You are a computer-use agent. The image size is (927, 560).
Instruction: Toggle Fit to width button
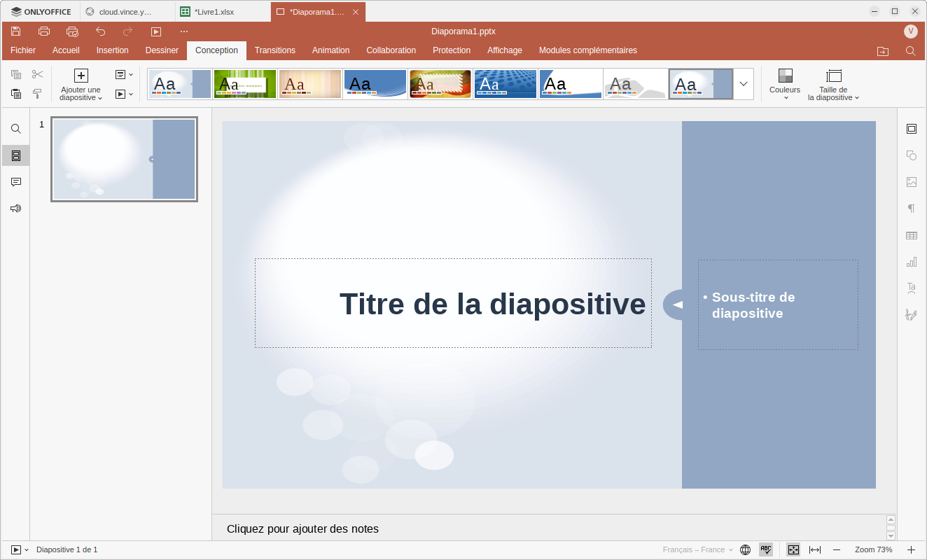815,550
